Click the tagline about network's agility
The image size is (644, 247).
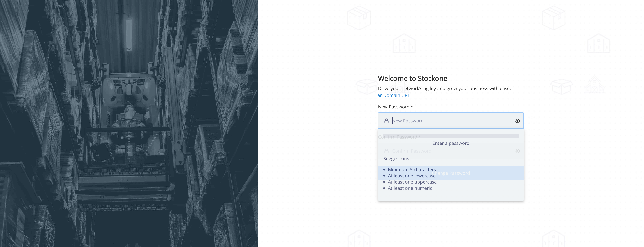tap(444, 88)
